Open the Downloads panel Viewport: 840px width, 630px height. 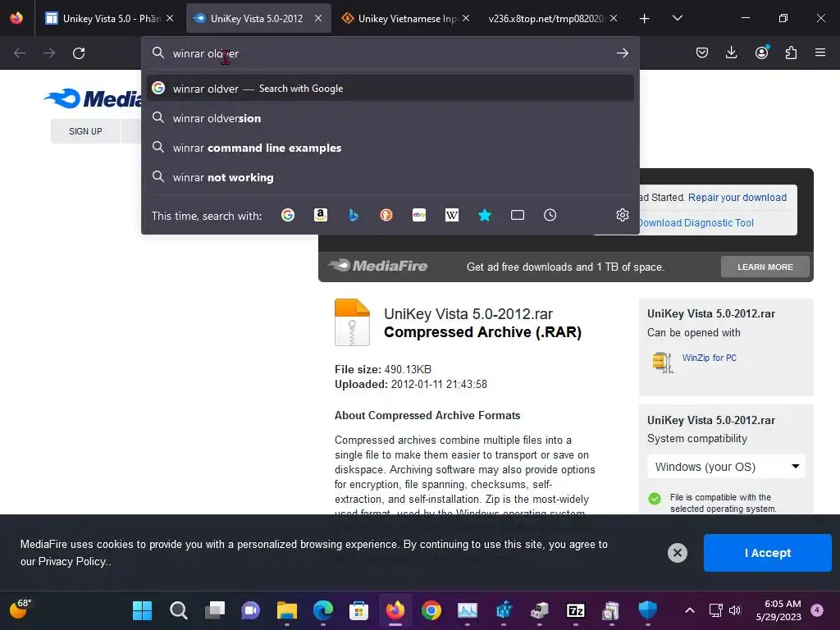click(731, 52)
